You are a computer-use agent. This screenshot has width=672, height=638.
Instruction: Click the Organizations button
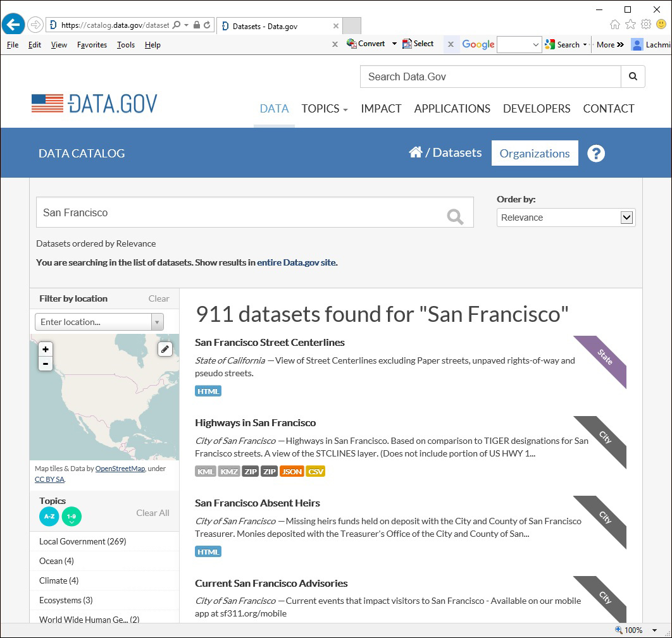(x=535, y=153)
